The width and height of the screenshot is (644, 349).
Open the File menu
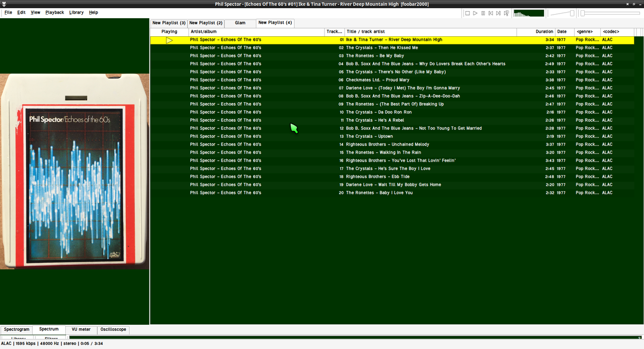point(8,12)
